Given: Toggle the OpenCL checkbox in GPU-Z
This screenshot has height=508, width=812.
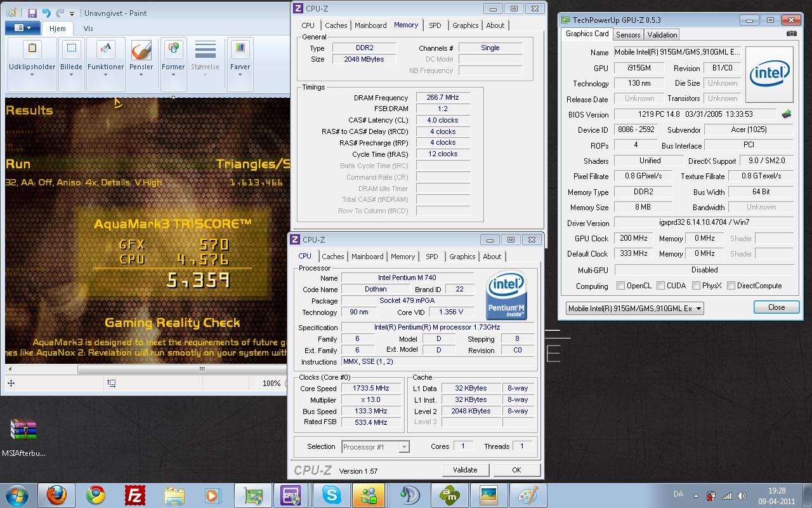Looking at the screenshot, I should pos(621,286).
